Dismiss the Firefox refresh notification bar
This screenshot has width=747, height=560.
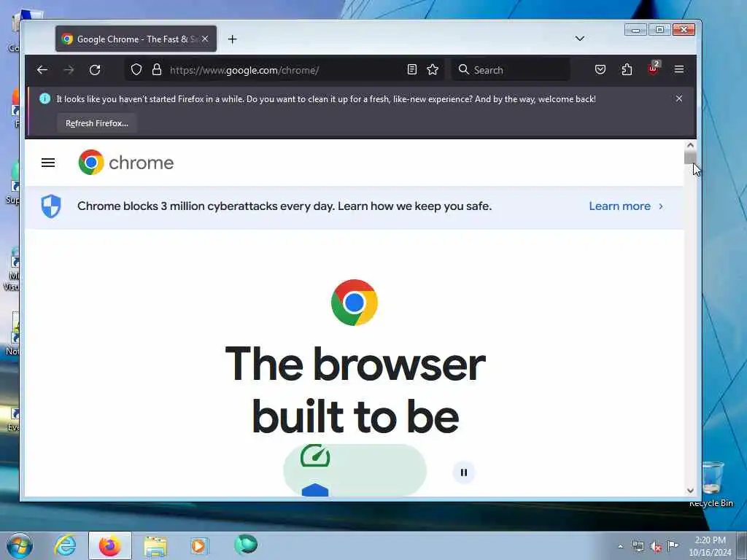[x=679, y=98]
